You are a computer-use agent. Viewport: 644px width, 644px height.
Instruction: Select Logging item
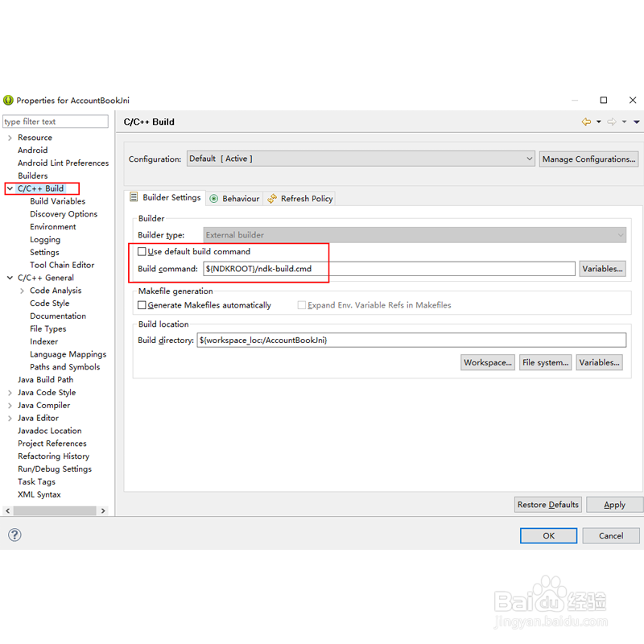(x=45, y=239)
